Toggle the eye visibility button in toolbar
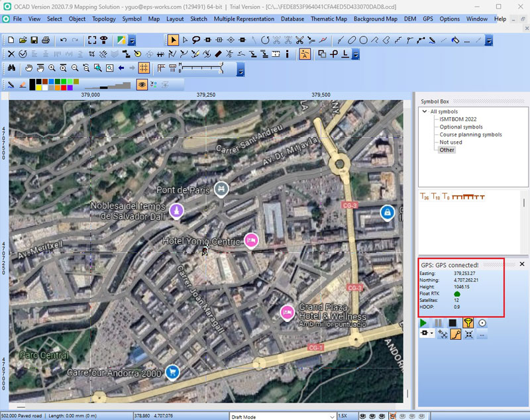 142,84
